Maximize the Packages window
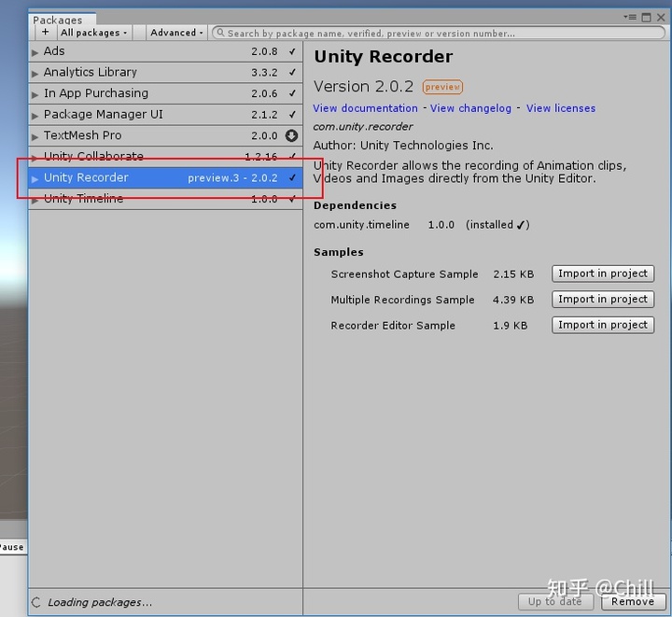This screenshot has height=617, width=672. pyautogui.click(x=646, y=17)
